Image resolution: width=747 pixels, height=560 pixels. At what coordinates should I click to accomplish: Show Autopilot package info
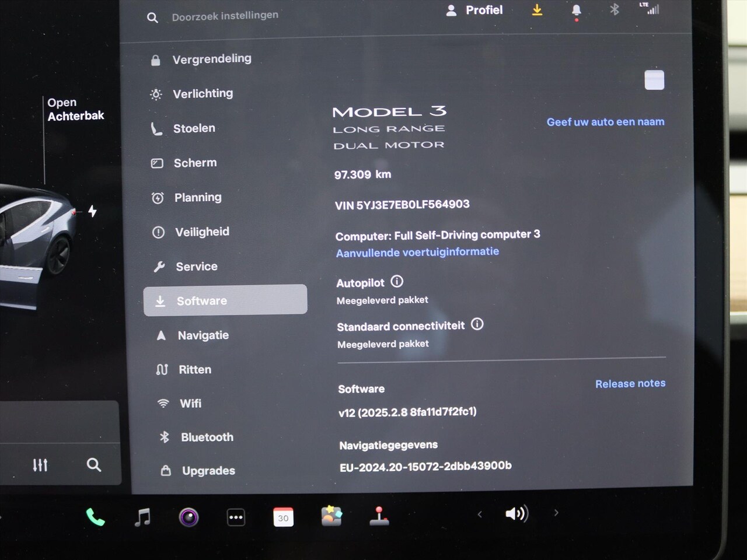coord(397,282)
